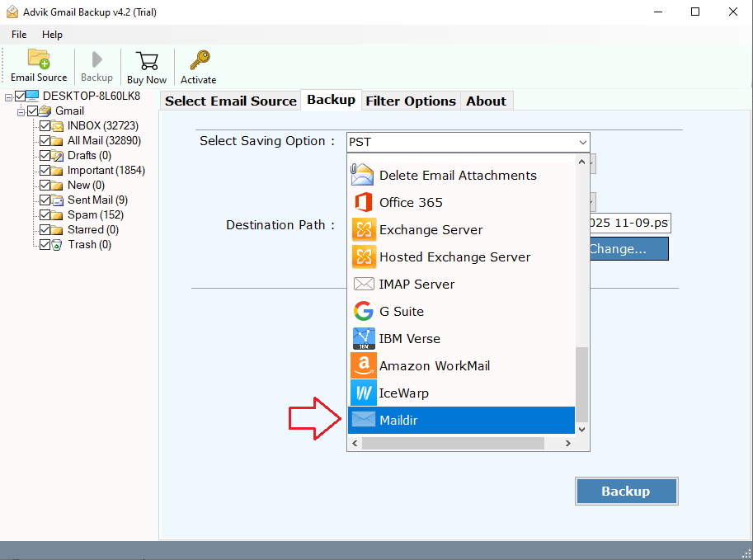
Task: Choose Amazon WorkMail label in list
Action: pos(435,365)
